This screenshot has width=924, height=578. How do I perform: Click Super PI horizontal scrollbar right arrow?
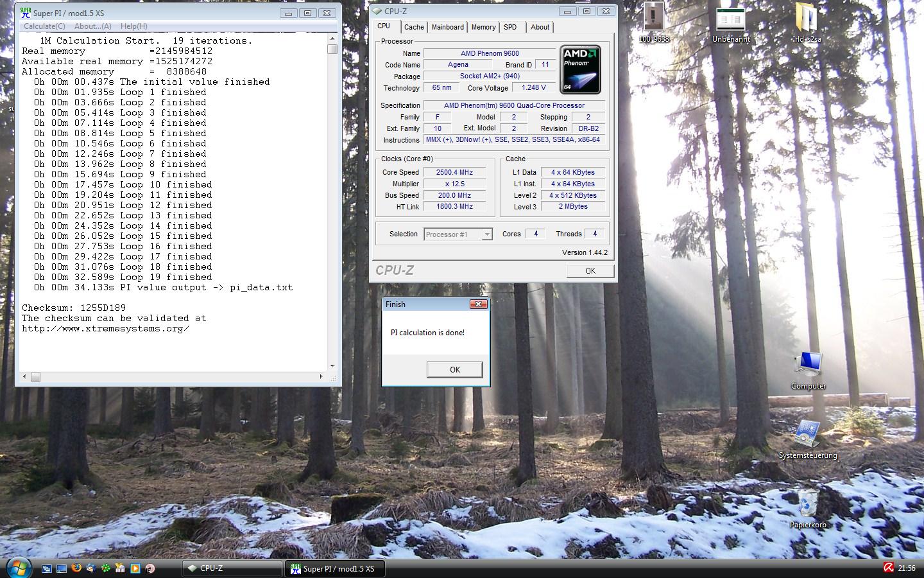pos(321,377)
